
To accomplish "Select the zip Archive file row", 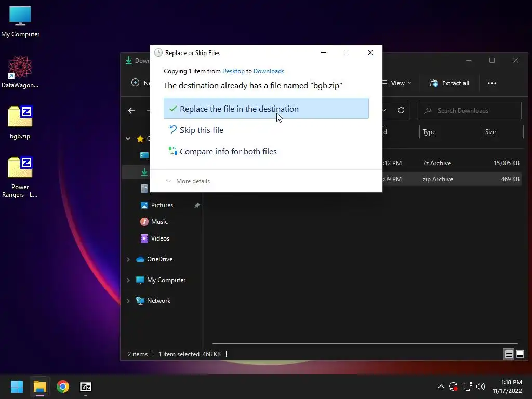I will tap(451, 179).
